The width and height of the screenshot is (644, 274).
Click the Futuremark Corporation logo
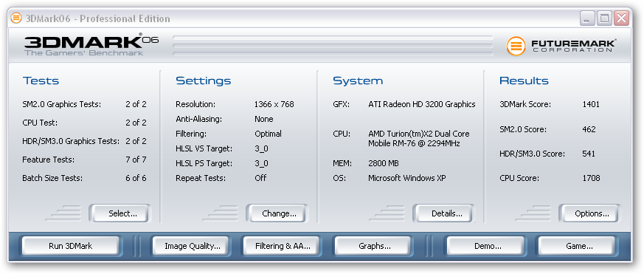point(561,45)
